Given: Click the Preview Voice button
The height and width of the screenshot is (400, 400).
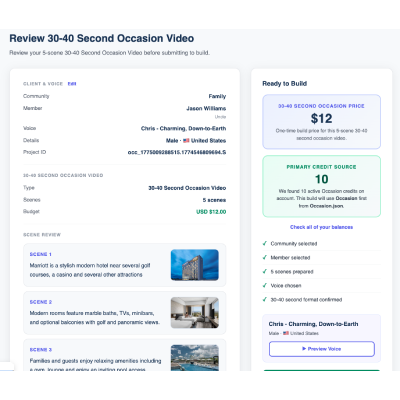Looking at the screenshot, I should (322, 349).
